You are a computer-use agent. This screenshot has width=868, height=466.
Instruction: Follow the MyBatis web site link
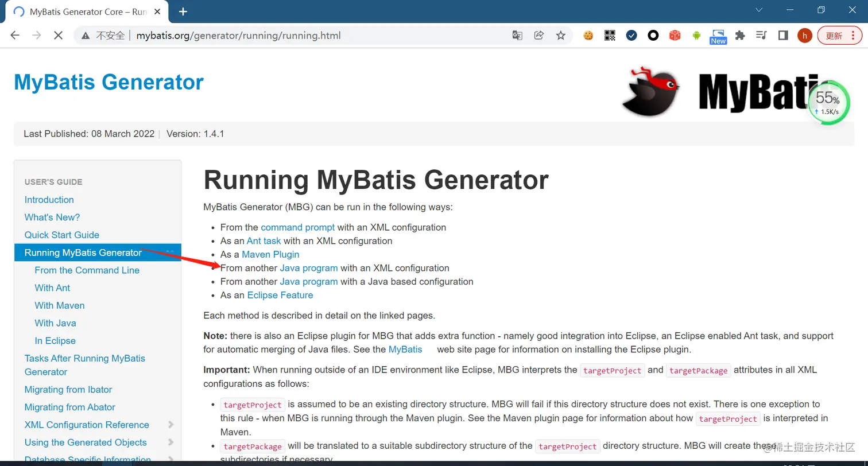point(405,349)
